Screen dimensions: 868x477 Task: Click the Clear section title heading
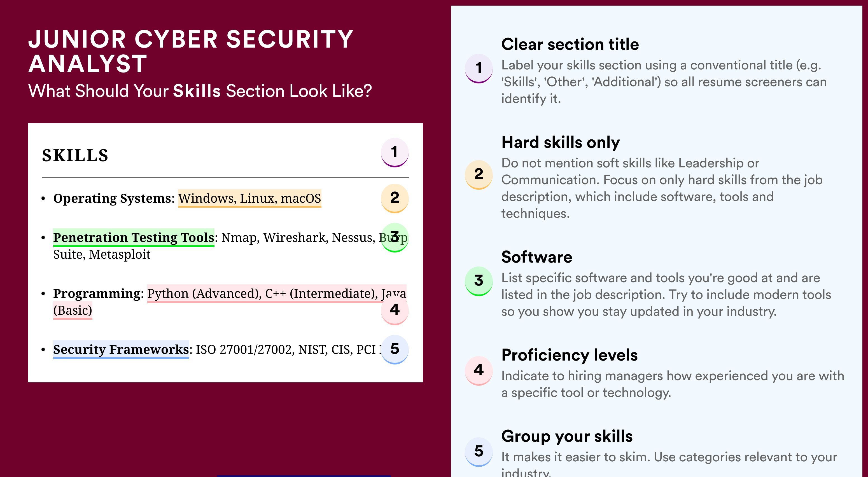570,44
